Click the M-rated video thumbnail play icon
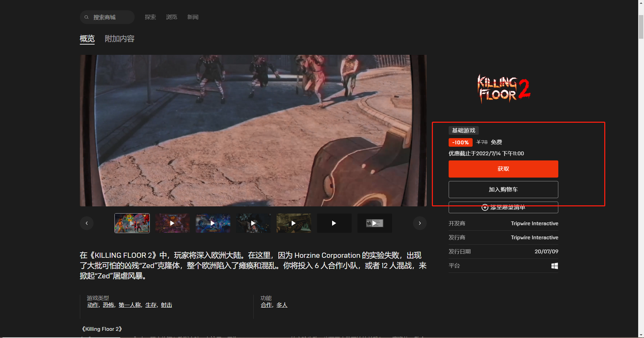This screenshot has width=644, height=338. tap(375, 223)
